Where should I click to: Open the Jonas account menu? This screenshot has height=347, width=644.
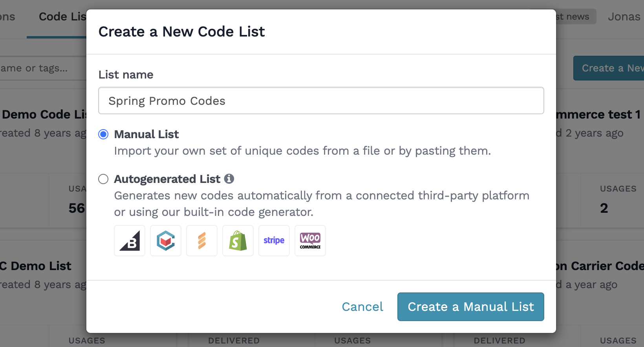(x=624, y=17)
